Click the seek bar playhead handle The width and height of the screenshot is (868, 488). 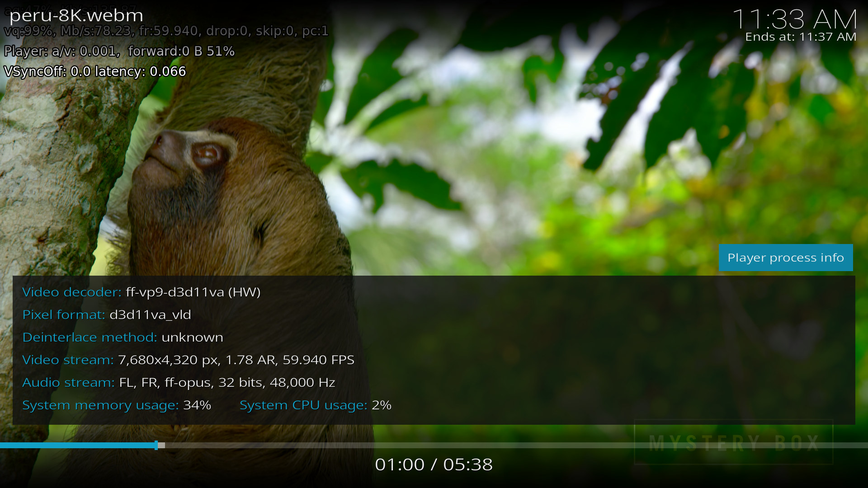click(156, 445)
